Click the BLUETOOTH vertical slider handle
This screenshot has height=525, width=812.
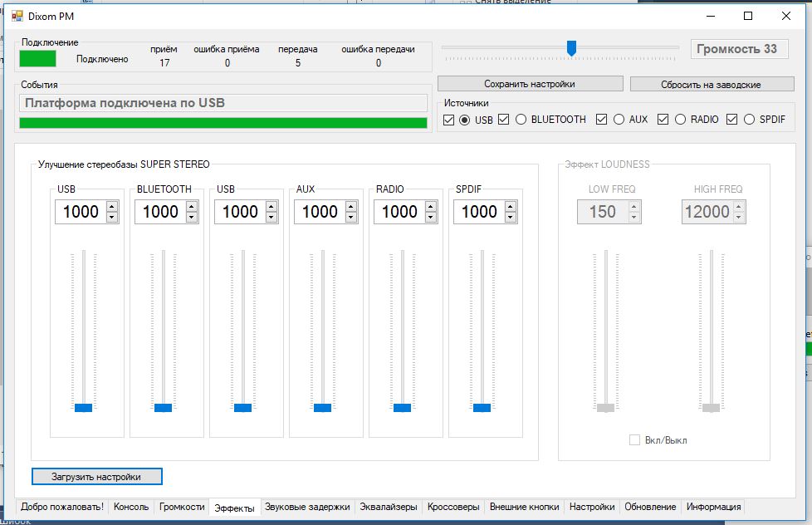[163, 407]
